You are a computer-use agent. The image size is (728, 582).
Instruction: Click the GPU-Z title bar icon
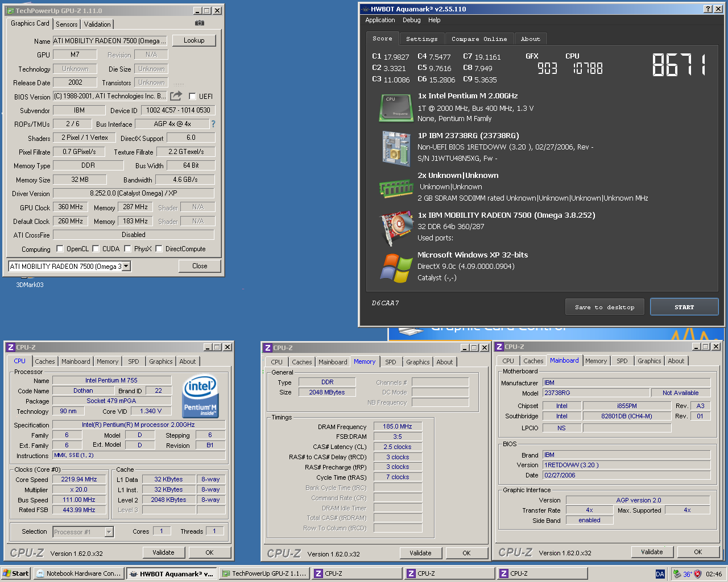pyautogui.click(x=10, y=10)
